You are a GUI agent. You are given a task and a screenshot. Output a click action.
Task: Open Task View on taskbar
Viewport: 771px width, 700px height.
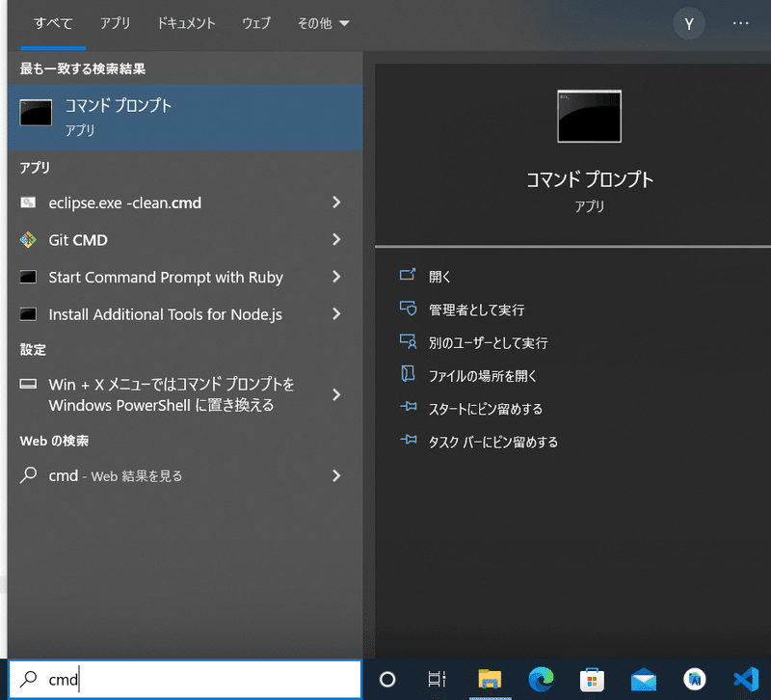(437, 680)
